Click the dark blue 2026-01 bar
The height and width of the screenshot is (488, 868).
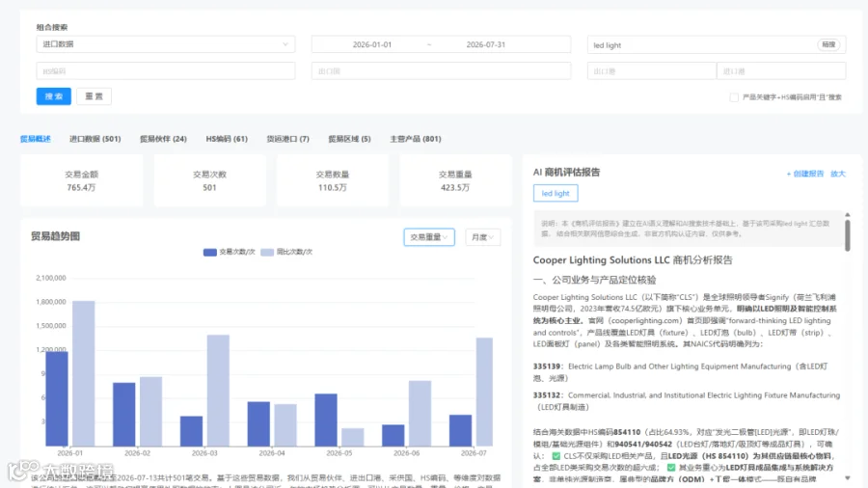click(57, 398)
